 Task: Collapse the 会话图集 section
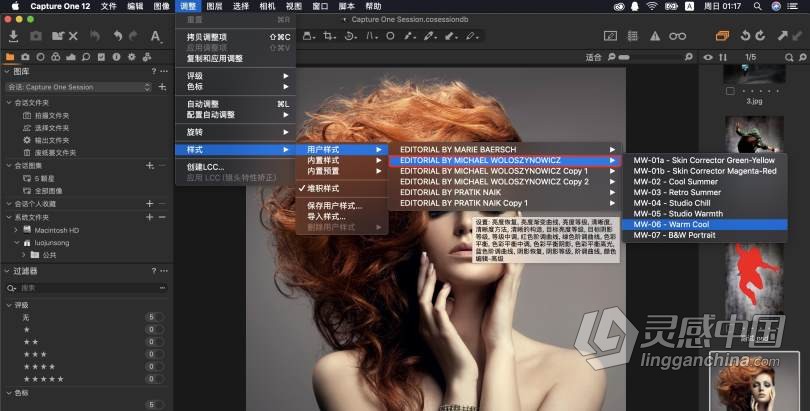pyautogui.click(x=9, y=166)
